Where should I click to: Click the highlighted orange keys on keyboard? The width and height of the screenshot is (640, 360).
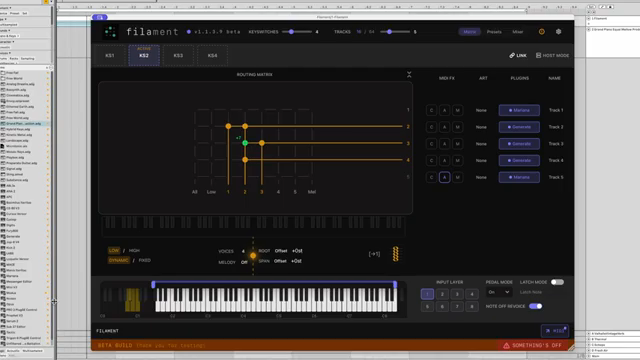[133, 300]
